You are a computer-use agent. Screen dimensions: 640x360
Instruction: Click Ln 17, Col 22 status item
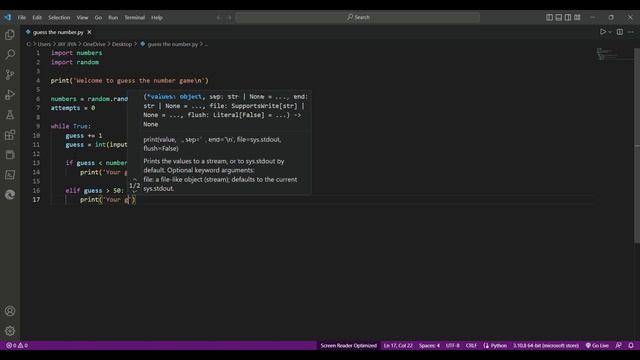(398, 345)
